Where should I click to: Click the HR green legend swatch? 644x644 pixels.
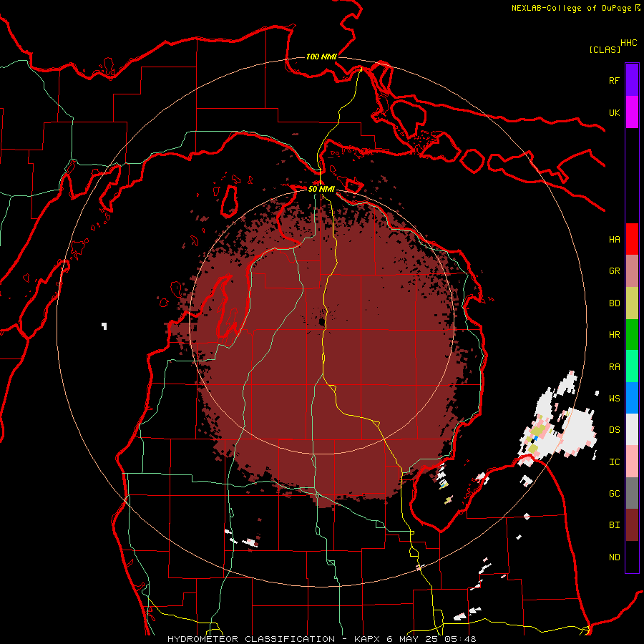point(632,335)
